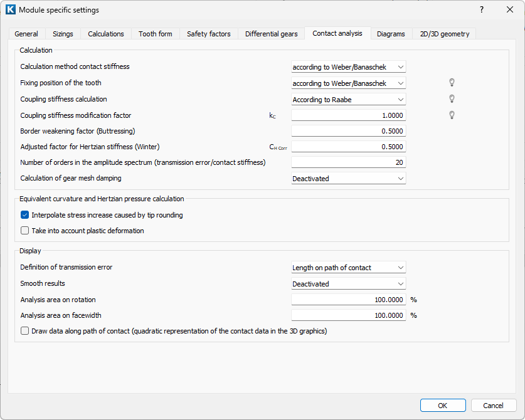Image resolution: width=525 pixels, height=420 pixels.
Task: Expand the Smooth results dropdown
Action: pos(348,284)
